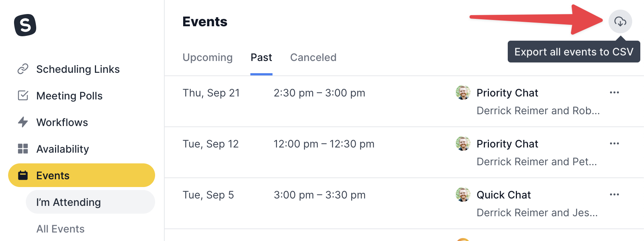
Task: Select the Events calendar icon
Action: click(23, 175)
